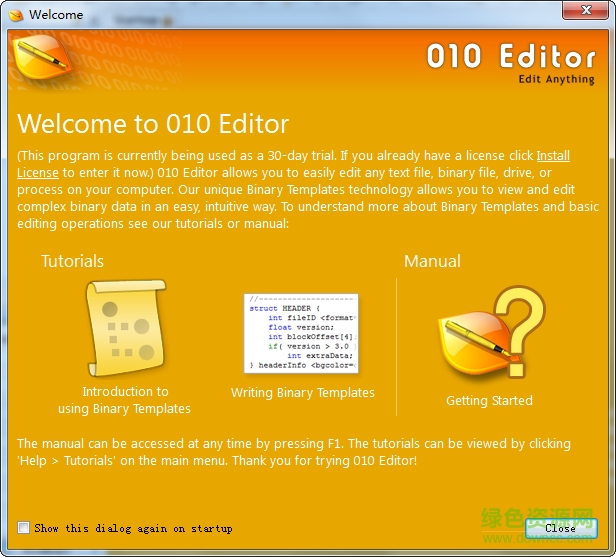Open the Writing Binary Templates code thumbnail
616x557 pixels.
pos(301,333)
